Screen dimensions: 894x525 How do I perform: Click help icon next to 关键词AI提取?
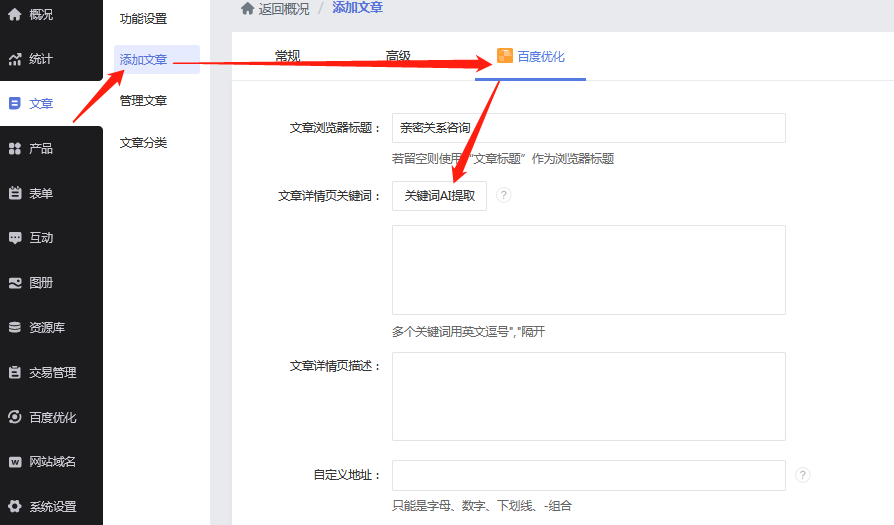point(503,195)
